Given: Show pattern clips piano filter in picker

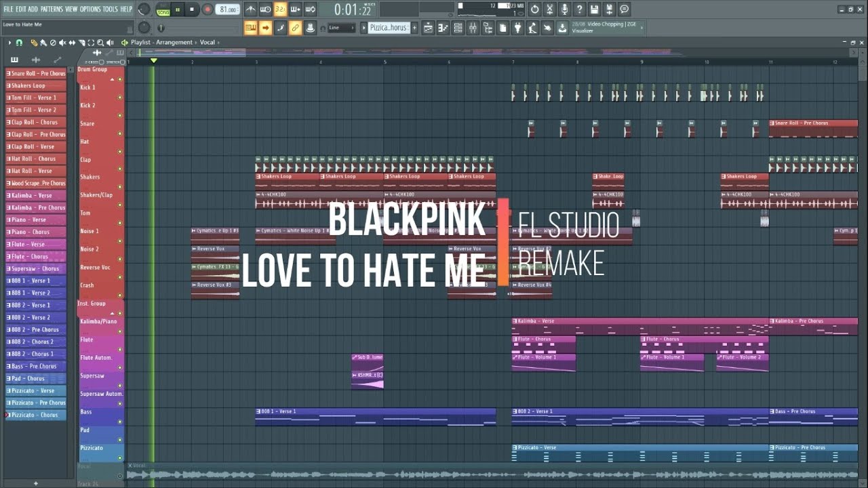Looking at the screenshot, I should (x=14, y=60).
